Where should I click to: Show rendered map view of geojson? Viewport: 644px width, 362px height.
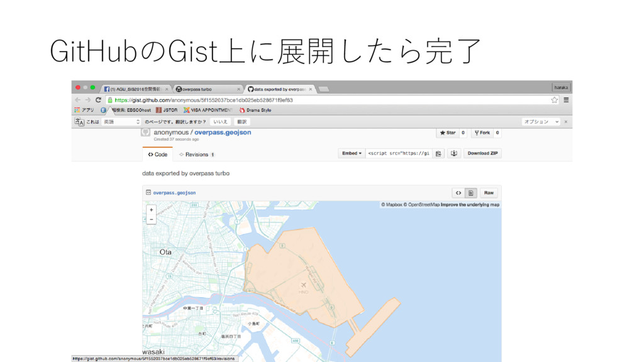point(470,193)
